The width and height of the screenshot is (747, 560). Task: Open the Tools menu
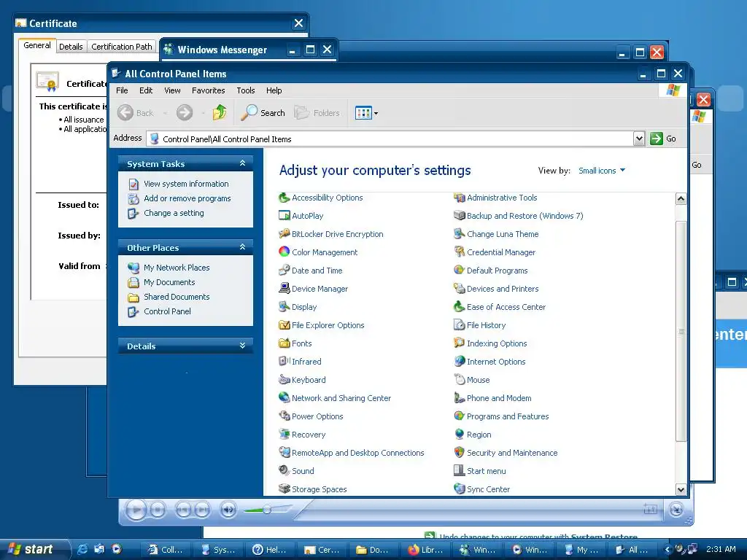click(x=246, y=90)
